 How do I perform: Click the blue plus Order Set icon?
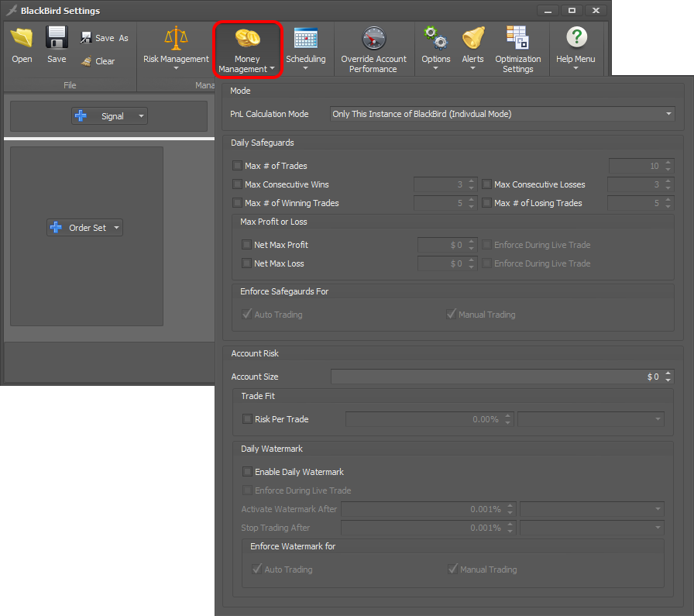56,228
